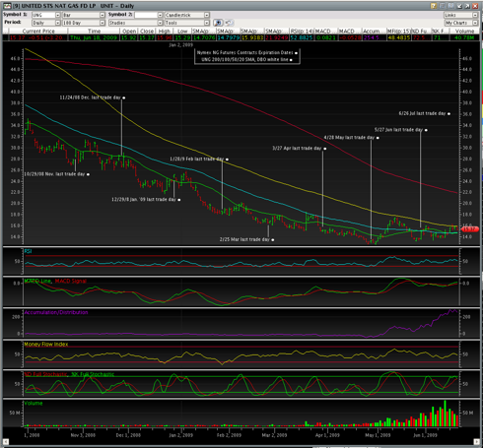This screenshot has height=448, width=483.
Task: Click the Money Flow Index label
Action: click(x=46, y=345)
